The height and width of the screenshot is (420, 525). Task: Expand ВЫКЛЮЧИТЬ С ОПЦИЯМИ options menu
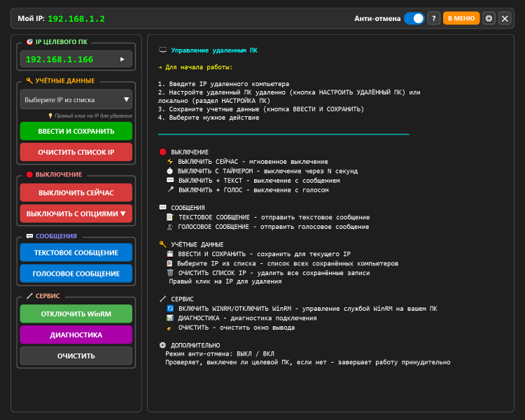coord(76,213)
